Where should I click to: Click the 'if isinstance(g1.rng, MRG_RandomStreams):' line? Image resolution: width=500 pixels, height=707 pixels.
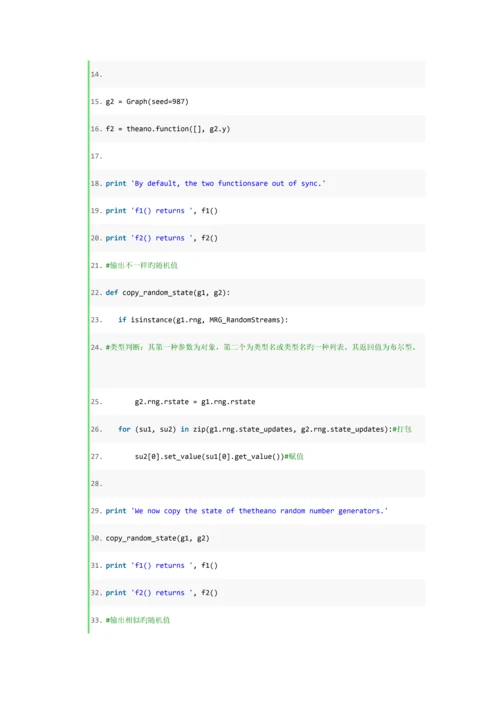[203, 320]
